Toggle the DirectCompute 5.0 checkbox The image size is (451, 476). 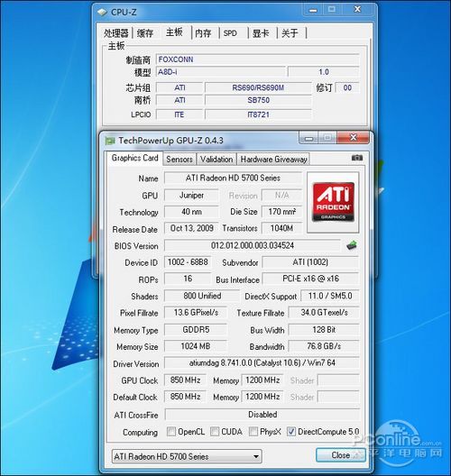coord(291,431)
